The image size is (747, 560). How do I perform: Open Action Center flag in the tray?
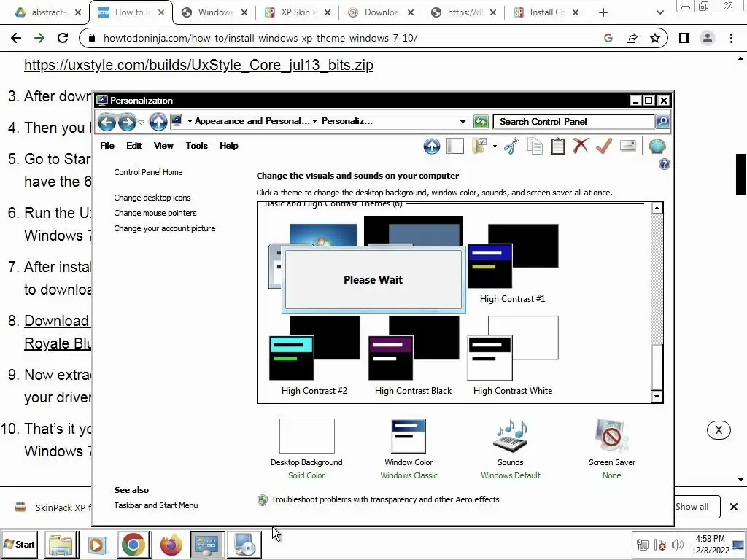[x=659, y=544]
